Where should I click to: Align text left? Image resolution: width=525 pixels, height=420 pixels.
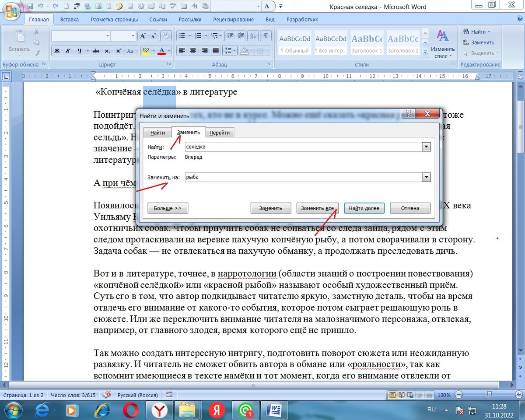(x=182, y=51)
